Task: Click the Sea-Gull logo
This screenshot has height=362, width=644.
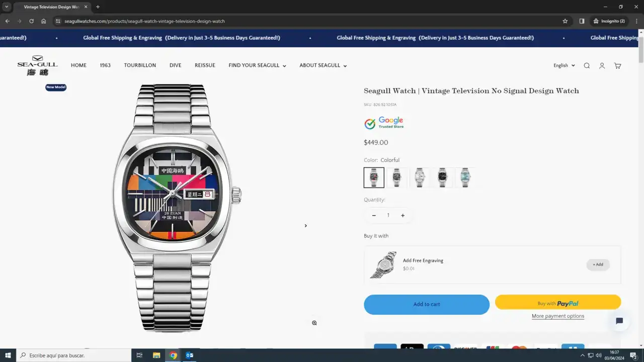Action: 37,65
